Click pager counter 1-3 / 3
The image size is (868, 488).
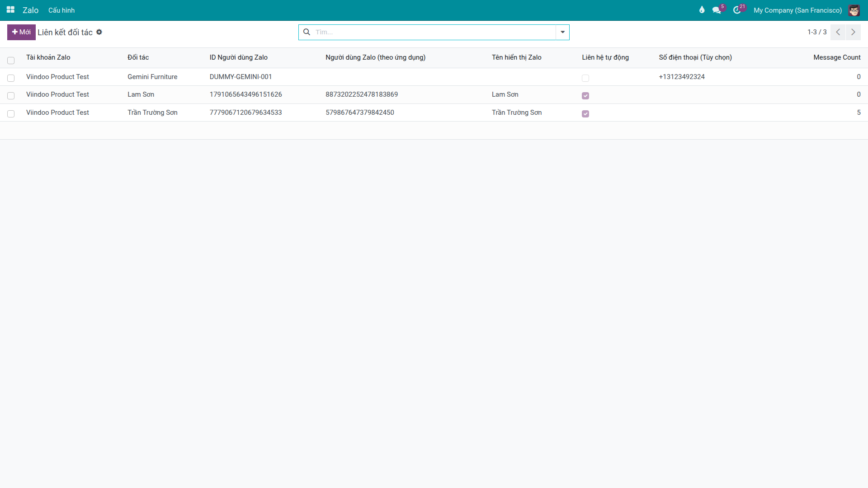[817, 32]
